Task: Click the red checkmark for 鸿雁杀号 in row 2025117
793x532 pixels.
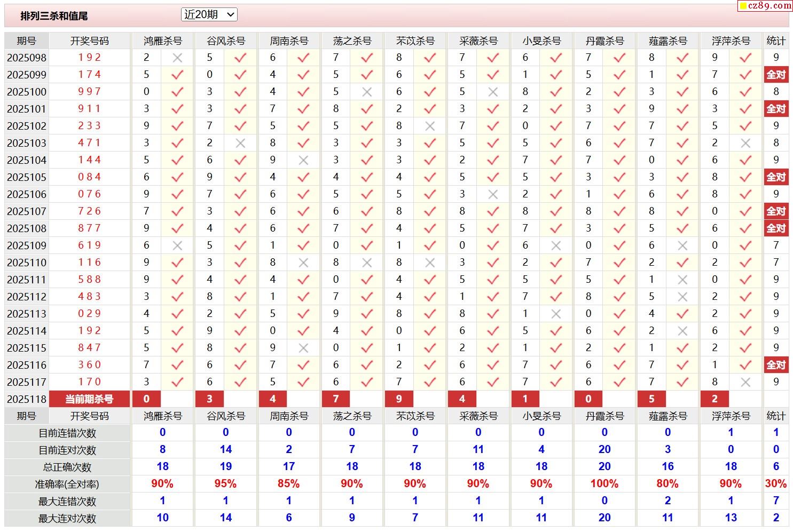Action: [x=177, y=382]
